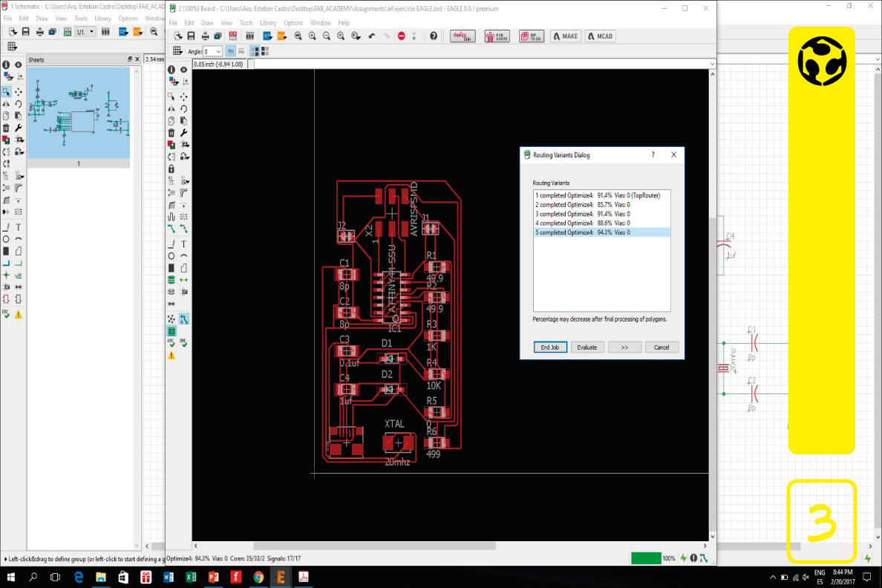Zoom out on the board
The image size is (882, 588).
pyautogui.click(x=326, y=36)
